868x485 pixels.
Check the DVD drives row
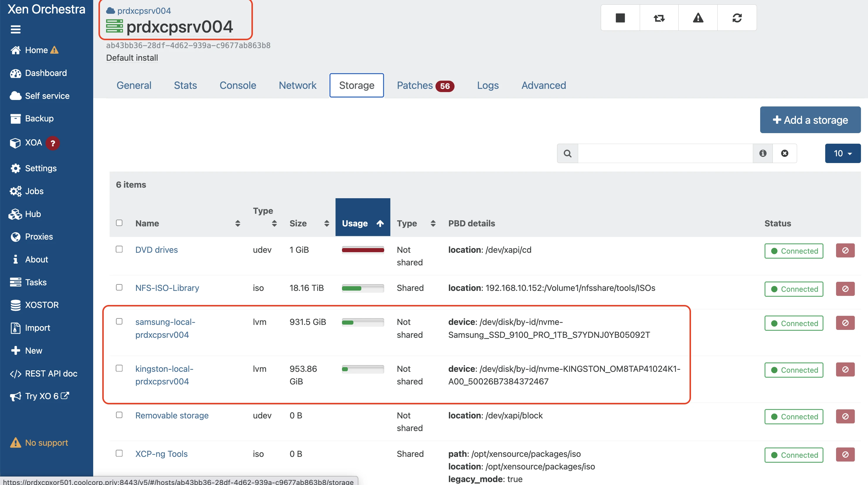[119, 249]
